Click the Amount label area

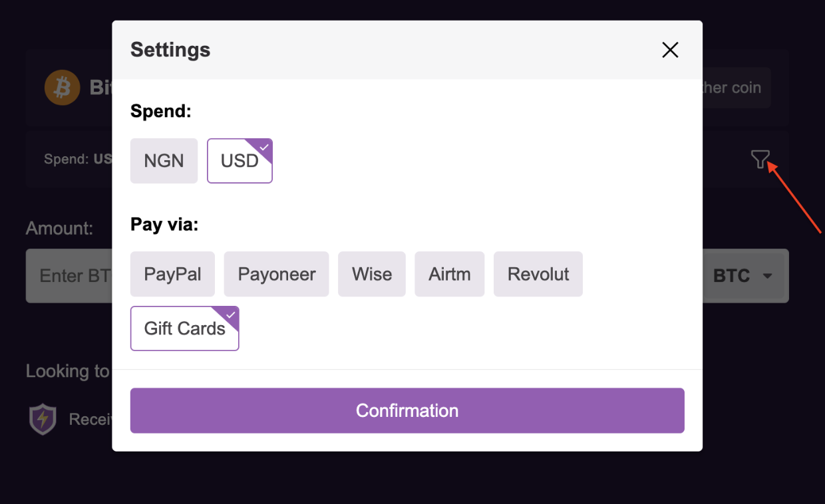click(x=59, y=228)
